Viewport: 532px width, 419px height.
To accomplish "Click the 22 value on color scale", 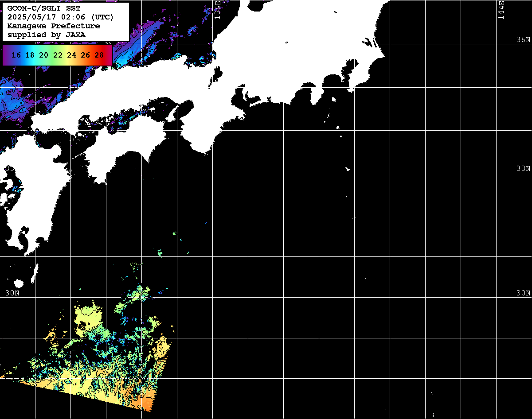I will [58, 55].
